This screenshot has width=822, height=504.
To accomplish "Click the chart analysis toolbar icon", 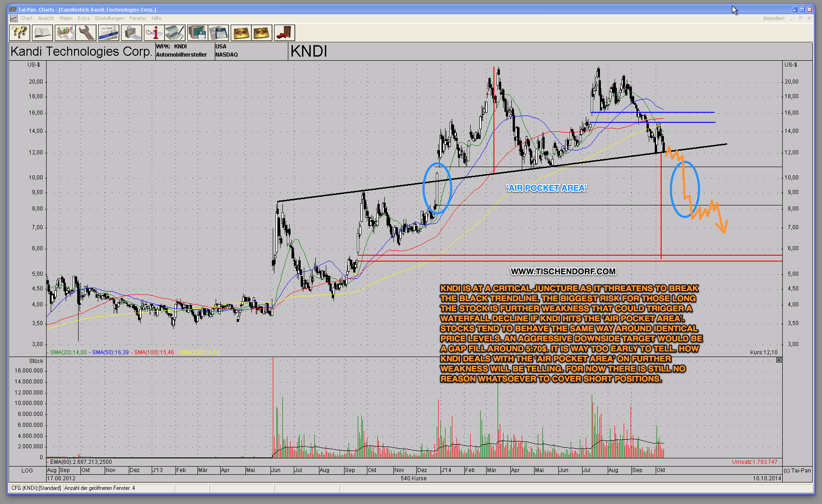I will point(65,33).
